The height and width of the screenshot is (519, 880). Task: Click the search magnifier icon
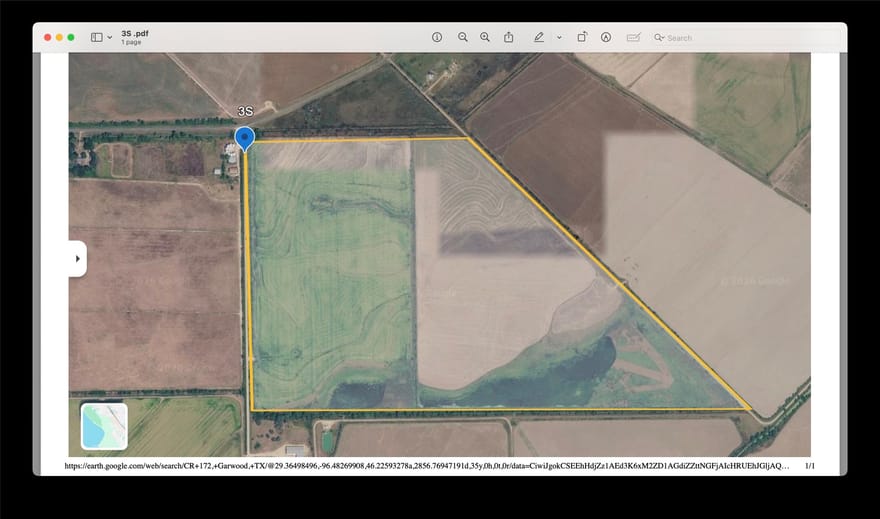point(659,38)
